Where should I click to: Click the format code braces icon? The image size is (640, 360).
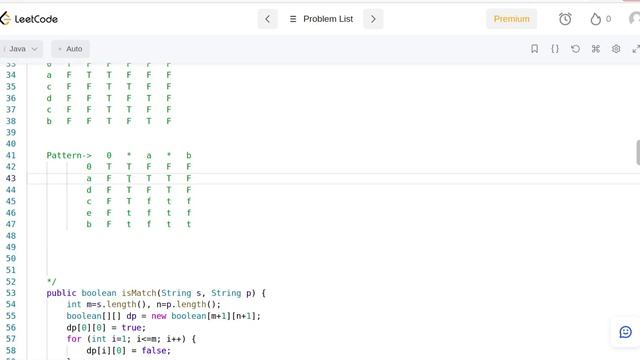coord(555,49)
